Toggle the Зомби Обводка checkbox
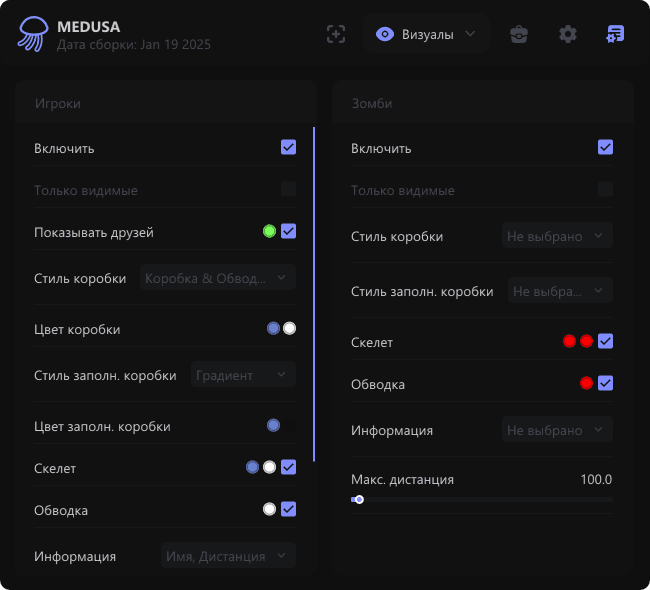Image resolution: width=650 pixels, height=590 pixels. (605, 383)
